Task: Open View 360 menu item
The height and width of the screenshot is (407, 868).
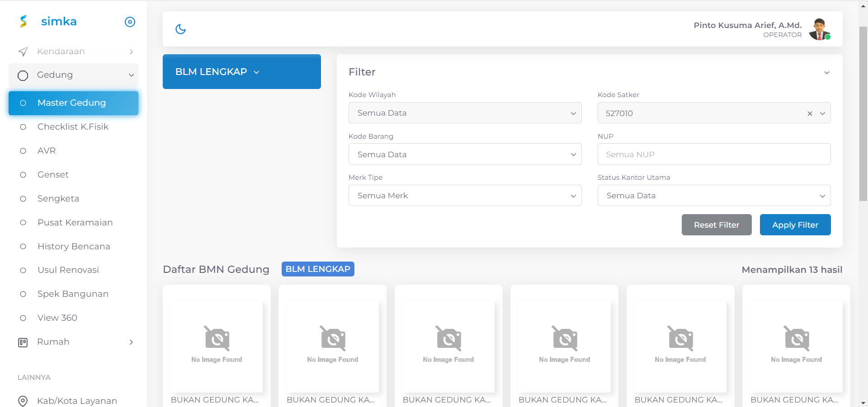Action: (x=73, y=318)
